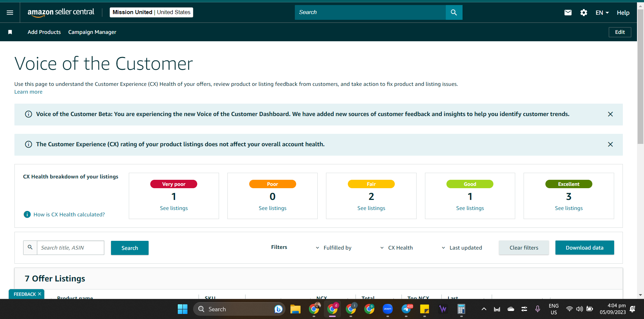Click the bookmark icon in toolbar
The width and height of the screenshot is (644, 319).
click(10, 32)
